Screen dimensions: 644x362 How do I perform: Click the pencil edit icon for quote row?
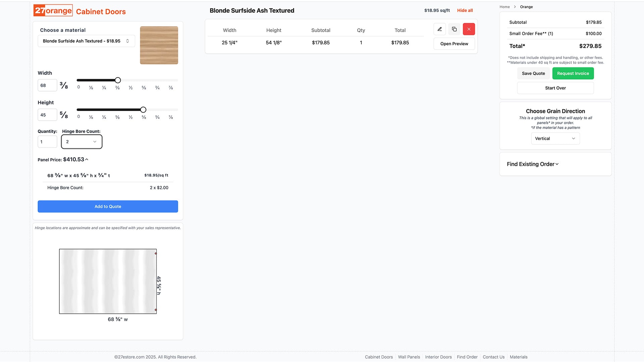(439, 29)
